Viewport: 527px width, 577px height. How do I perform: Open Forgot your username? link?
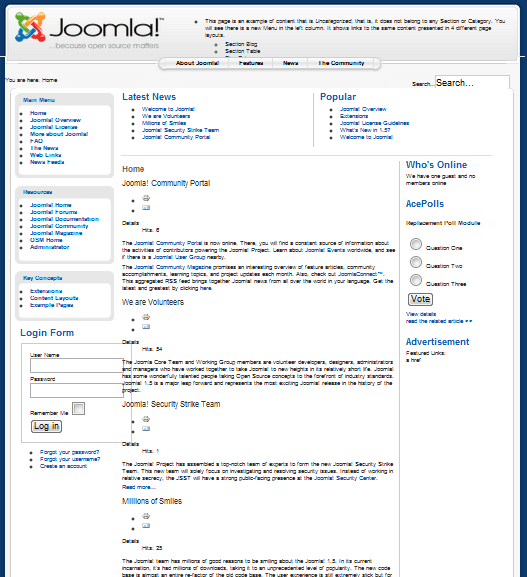tap(70, 459)
